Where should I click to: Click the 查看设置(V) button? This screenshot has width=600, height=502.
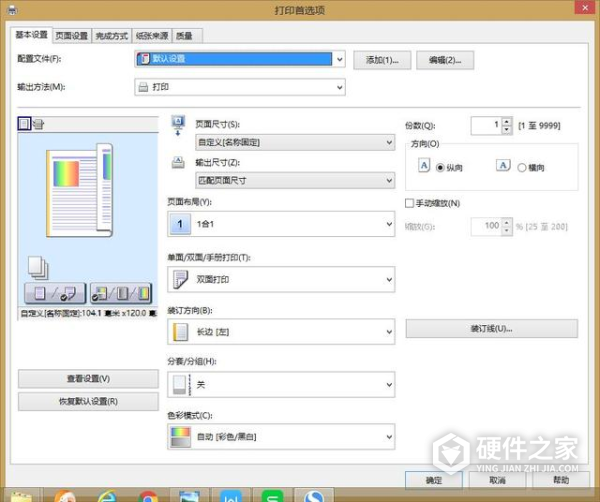[88, 379]
